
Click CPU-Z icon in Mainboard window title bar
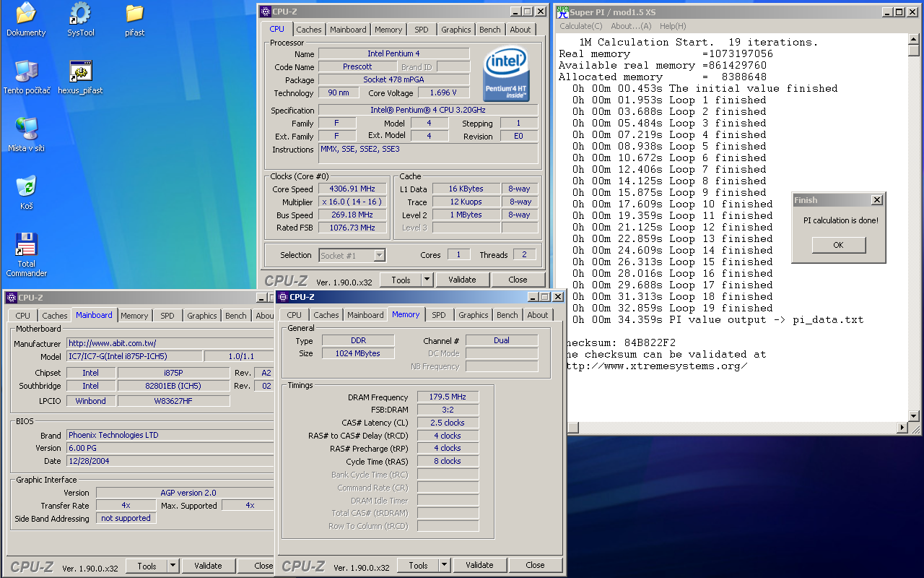[12, 297]
